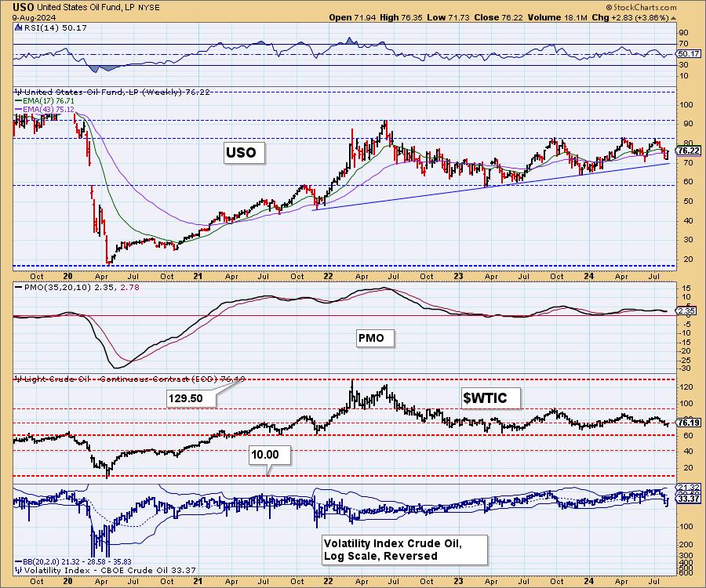
Task: Click the Low 71.73 header value
Action: 449,17
